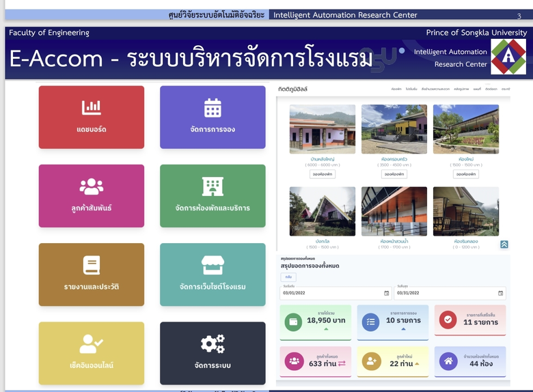Open the สิ่งอำนวยความสะดวก menu item
533x392 pixels.
(435, 89)
